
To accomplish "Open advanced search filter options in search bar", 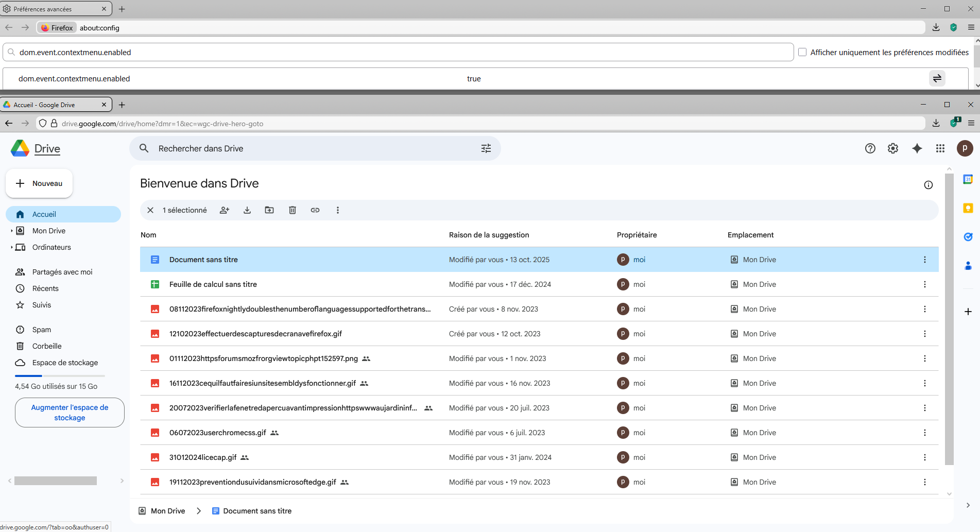I will tap(486, 148).
